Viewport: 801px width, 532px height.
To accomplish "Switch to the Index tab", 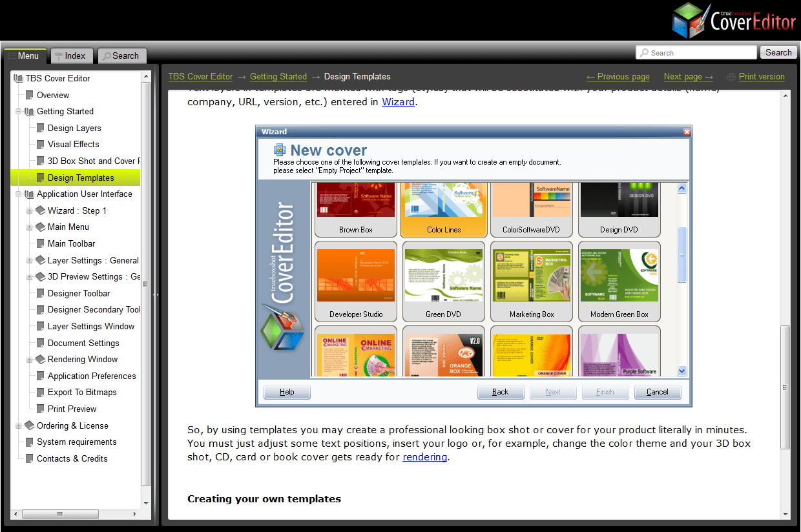I will pyautogui.click(x=71, y=56).
